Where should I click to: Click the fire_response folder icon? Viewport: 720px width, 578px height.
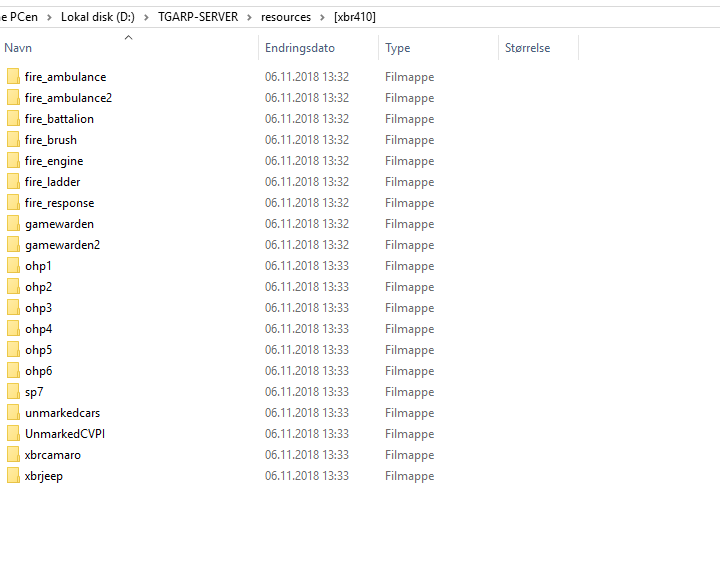[13, 203]
